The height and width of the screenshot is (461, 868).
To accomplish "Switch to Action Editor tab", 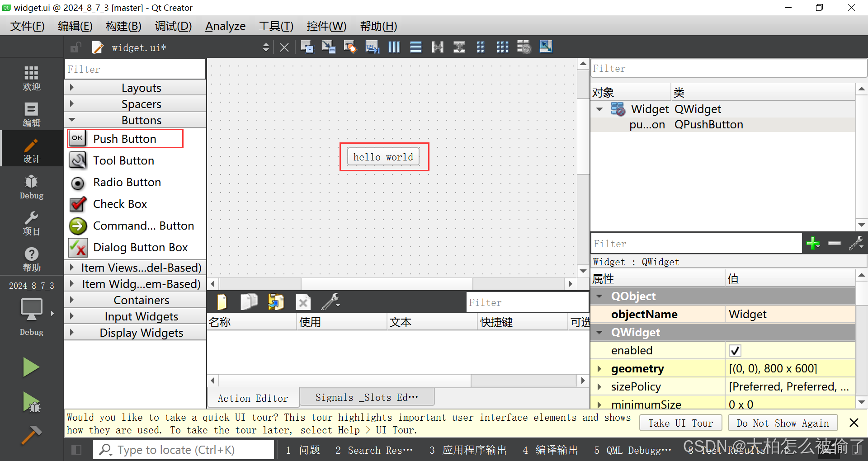I will 253,398.
